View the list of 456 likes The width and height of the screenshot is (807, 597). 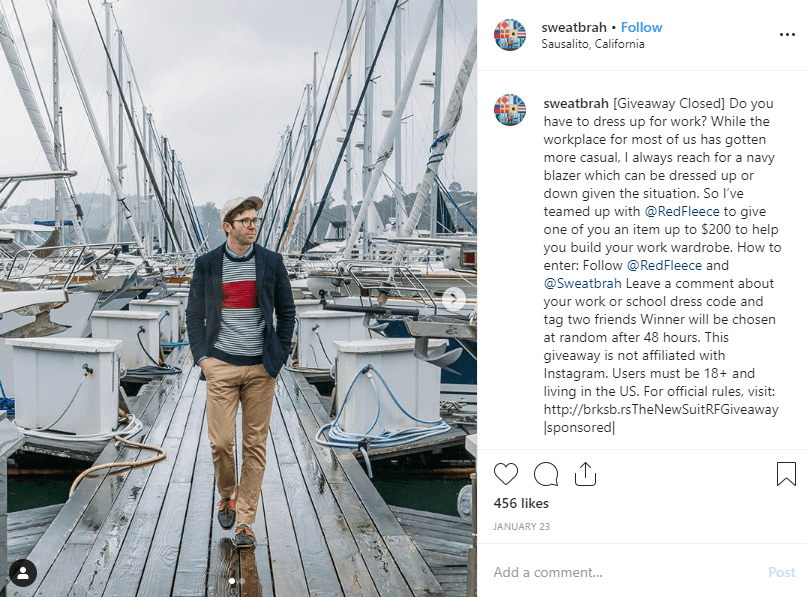(521, 503)
